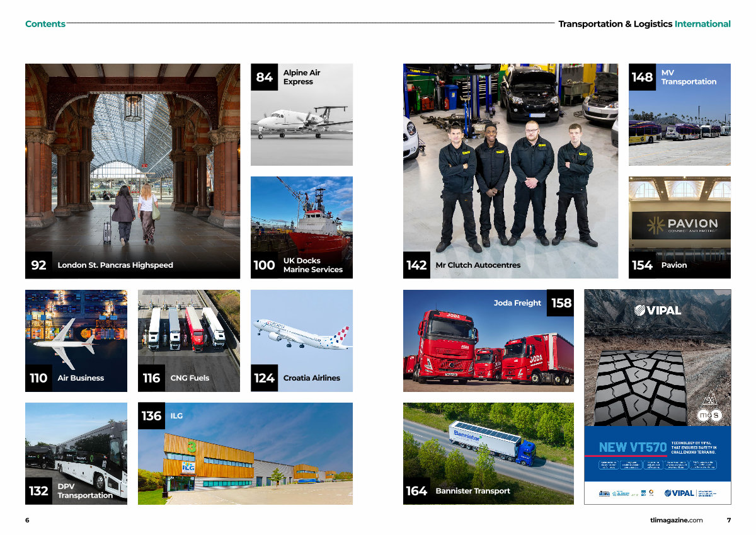The width and height of the screenshot is (756, 535).
Task: Select page number badge 92
Action: coord(39,265)
